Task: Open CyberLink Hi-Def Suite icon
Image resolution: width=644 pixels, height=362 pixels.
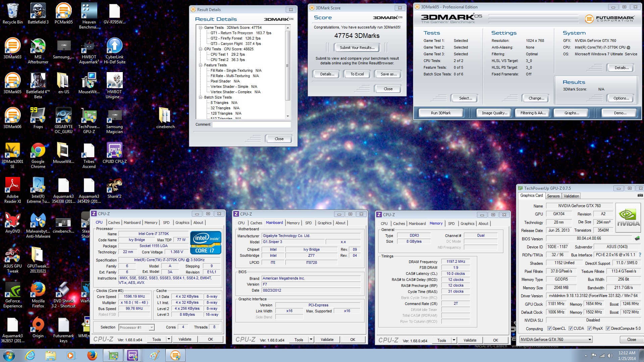Action: [x=114, y=51]
